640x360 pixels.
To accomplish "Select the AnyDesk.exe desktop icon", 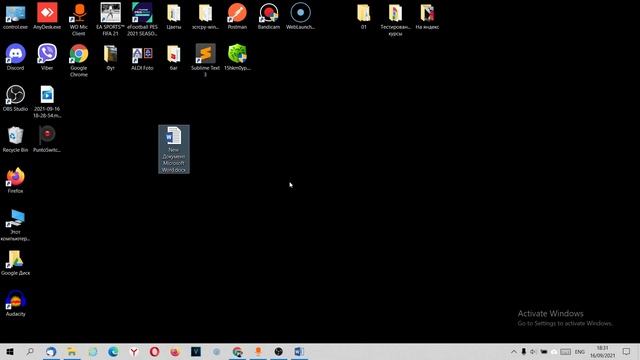I will tap(47, 17).
